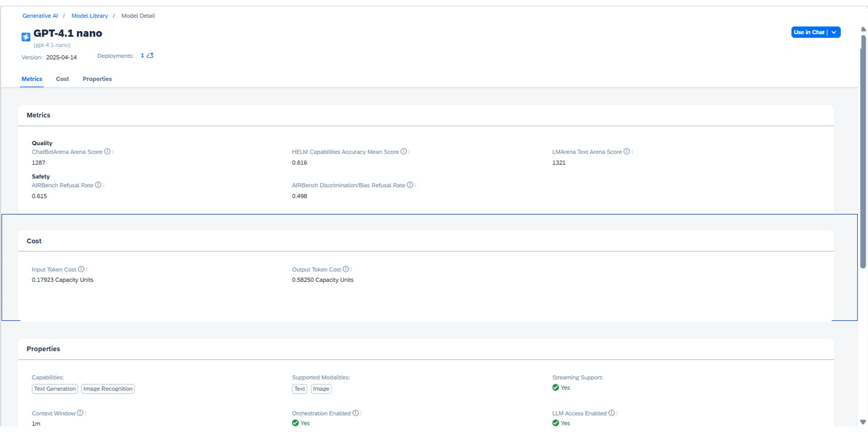Image resolution: width=868 pixels, height=432 pixels.
Task: Click the Streaming Support green check icon
Action: pyautogui.click(x=556, y=388)
